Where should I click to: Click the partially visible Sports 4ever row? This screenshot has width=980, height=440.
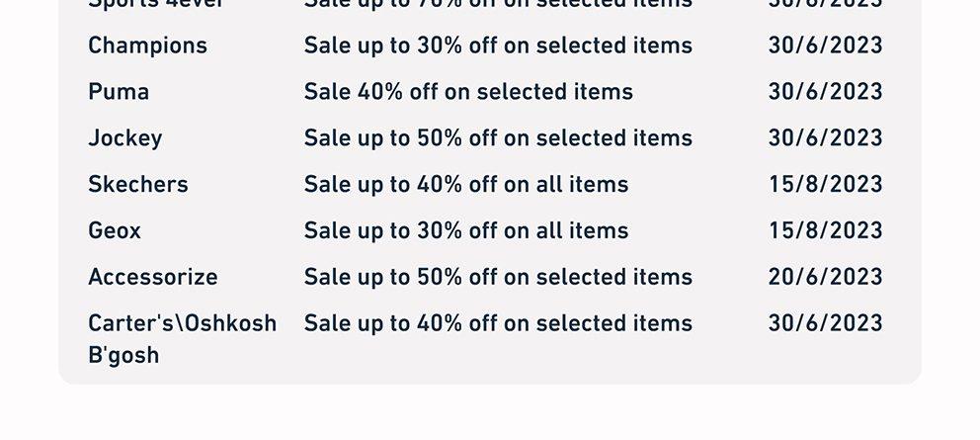tap(486, 5)
